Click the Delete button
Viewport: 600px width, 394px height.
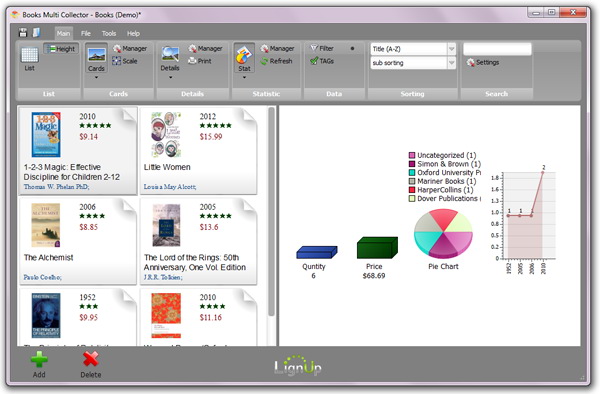click(91, 365)
